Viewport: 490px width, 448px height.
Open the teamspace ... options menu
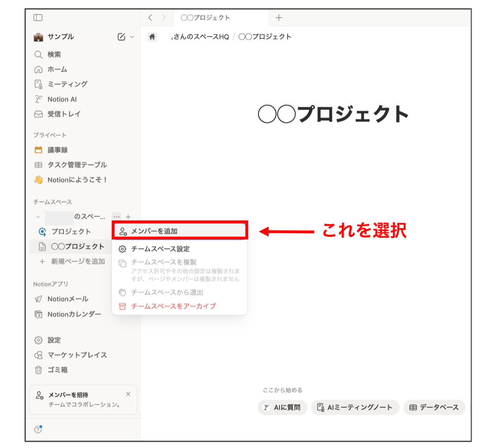pos(116,217)
